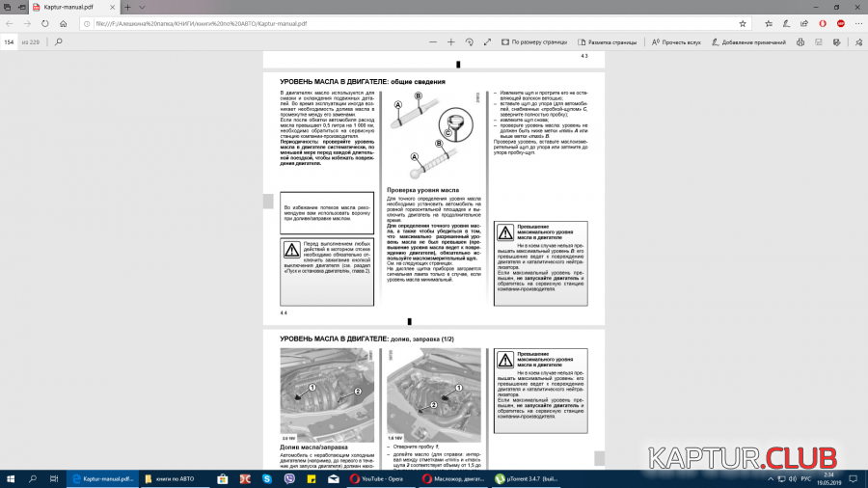Zoom out of the PDF with minus

433,42
